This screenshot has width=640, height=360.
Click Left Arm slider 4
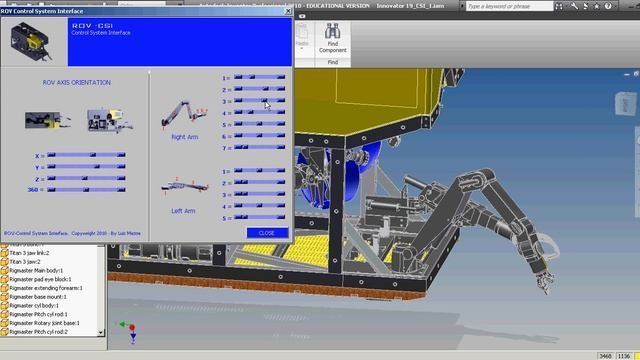point(260,205)
